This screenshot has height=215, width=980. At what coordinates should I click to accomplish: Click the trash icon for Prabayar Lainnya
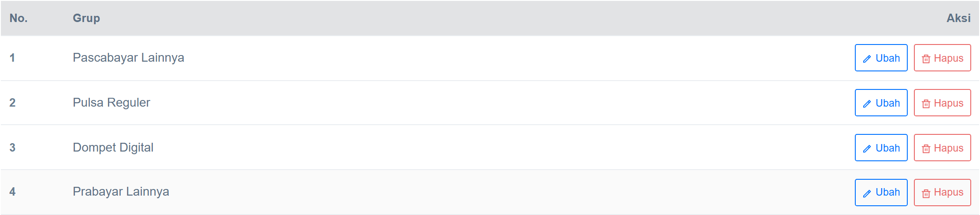pyautogui.click(x=926, y=193)
